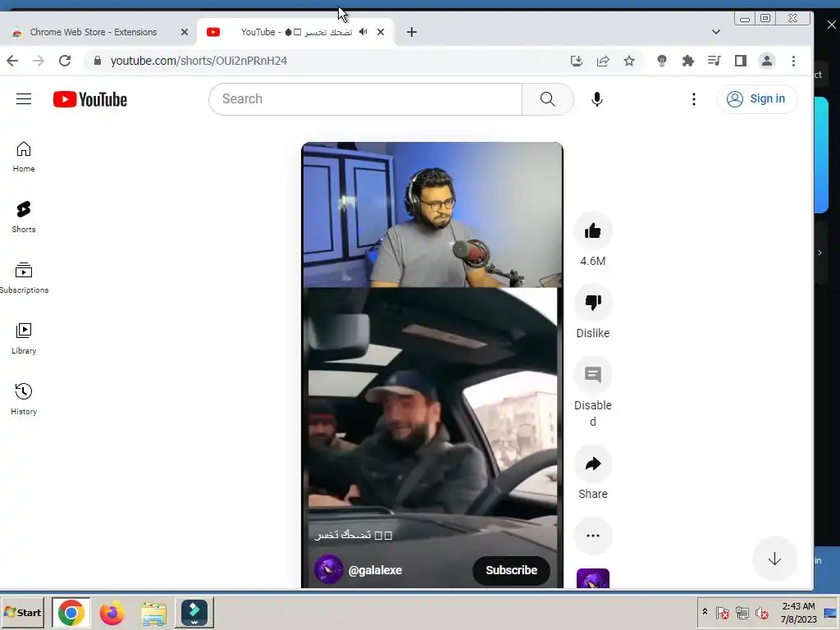Mute the YouTube tab audio icon
Screen dimensions: 840x630
coord(363,32)
